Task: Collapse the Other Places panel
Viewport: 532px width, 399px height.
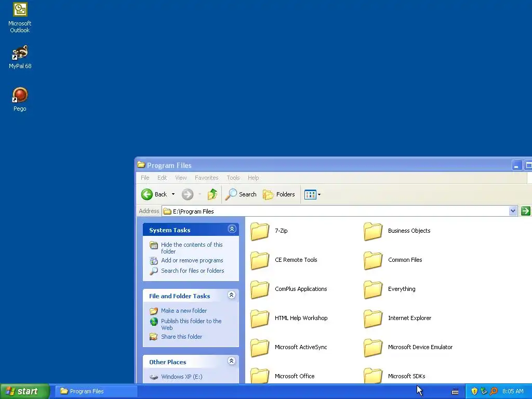Action: [x=231, y=361]
